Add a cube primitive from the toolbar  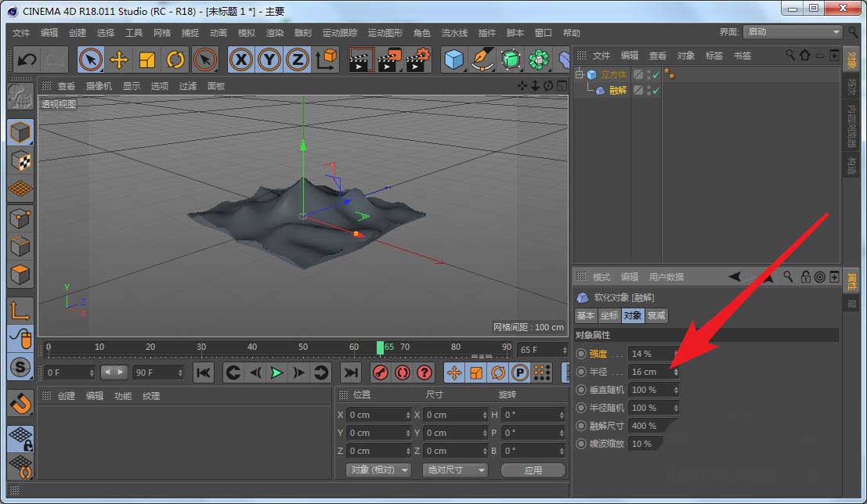pyautogui.click(x=454, y=59)
